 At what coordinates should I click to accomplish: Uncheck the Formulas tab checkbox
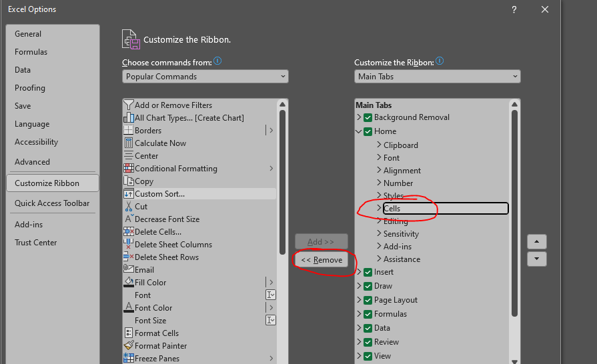[368, 314]
